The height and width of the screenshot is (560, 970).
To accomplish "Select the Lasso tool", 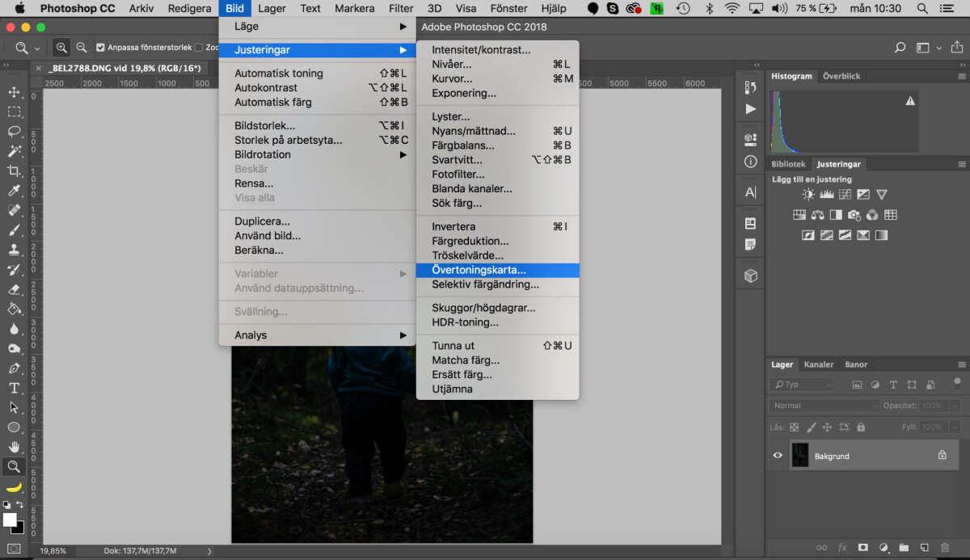I will click(15, 131).
